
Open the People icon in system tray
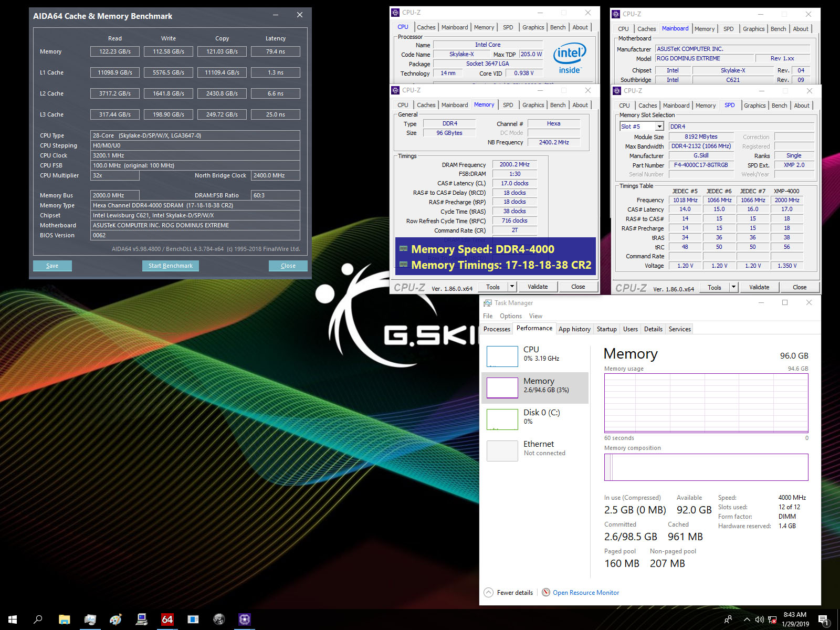pos(728,619)
